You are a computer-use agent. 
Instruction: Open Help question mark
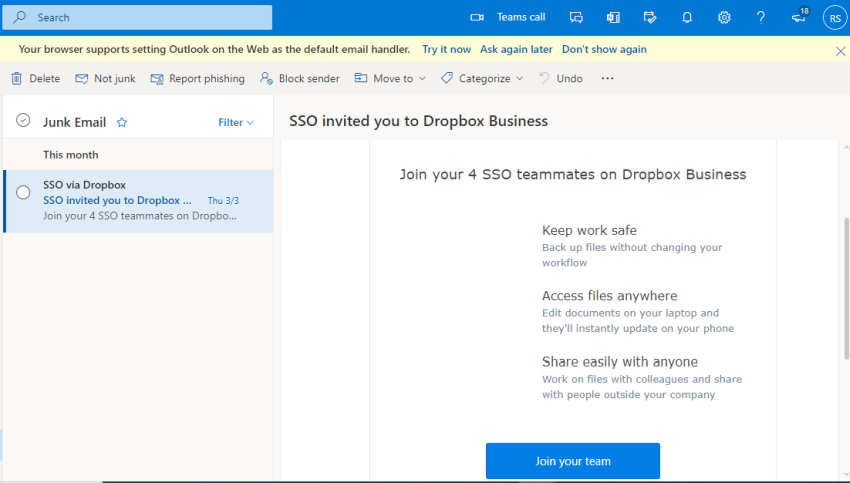pos(761,17)
